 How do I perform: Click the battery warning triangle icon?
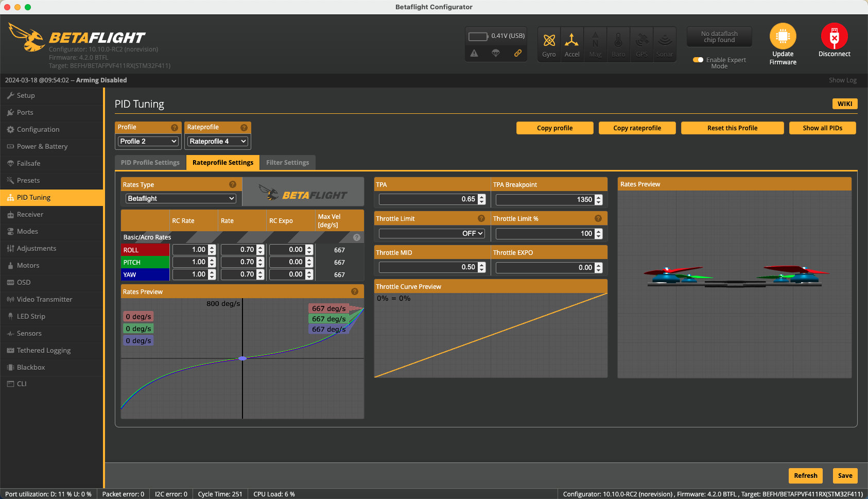pos(474,53)
